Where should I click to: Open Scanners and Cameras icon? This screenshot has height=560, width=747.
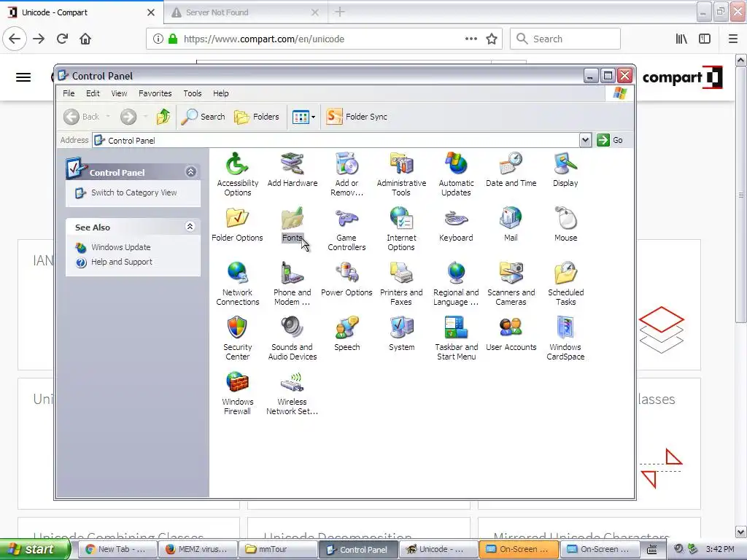(x=511, y=284)
